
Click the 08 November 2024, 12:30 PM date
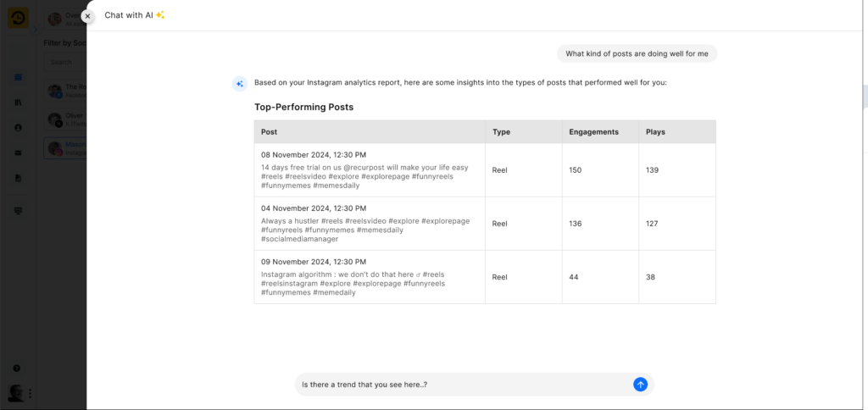314,155
